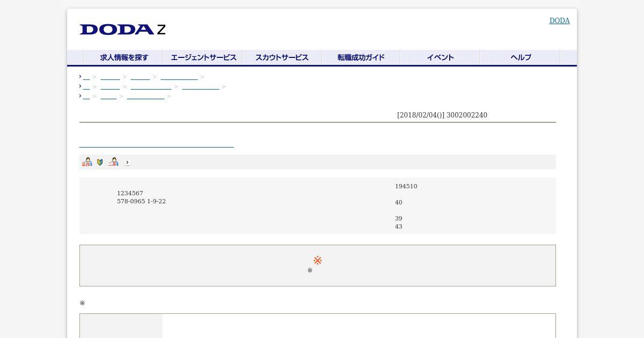Open the 求人情報を探す menu tab
The width and height of the screenshot is (644, 338).
coord(123,57)
